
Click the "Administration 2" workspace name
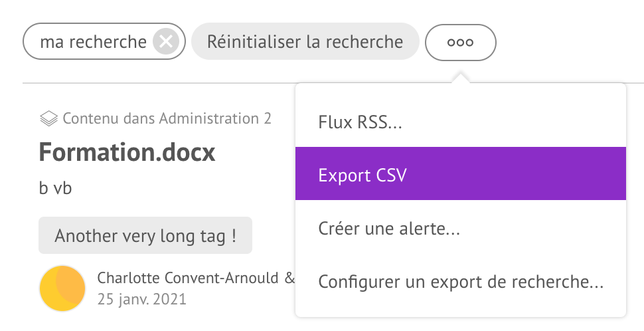[x=215, y=118]
